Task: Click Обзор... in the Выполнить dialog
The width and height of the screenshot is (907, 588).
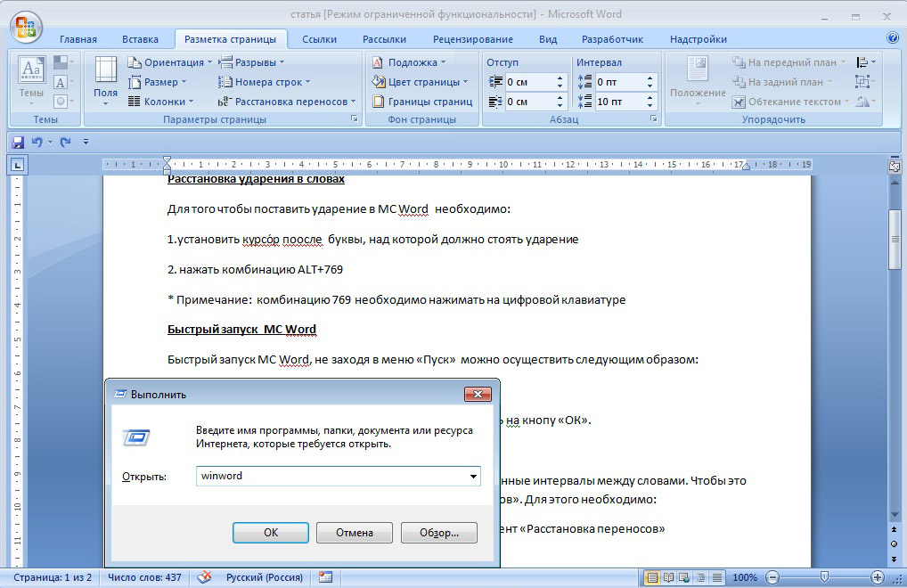Action: pos(439,533)
